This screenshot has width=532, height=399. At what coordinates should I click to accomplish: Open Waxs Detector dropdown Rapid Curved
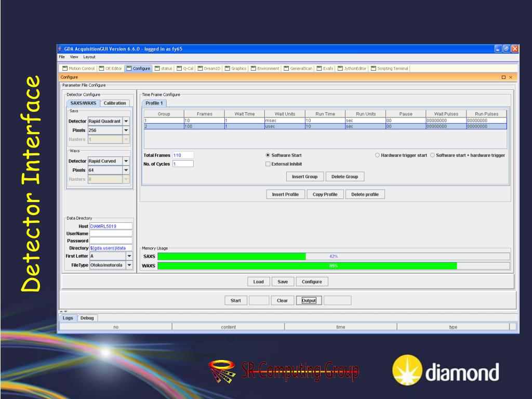(126, 161)
